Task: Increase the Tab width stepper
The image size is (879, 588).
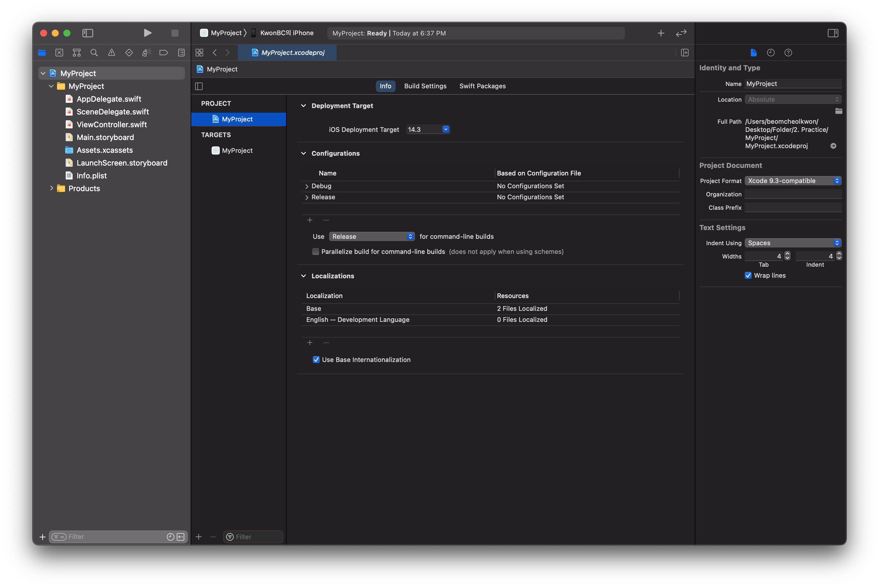Action: (x=787, y=254)
